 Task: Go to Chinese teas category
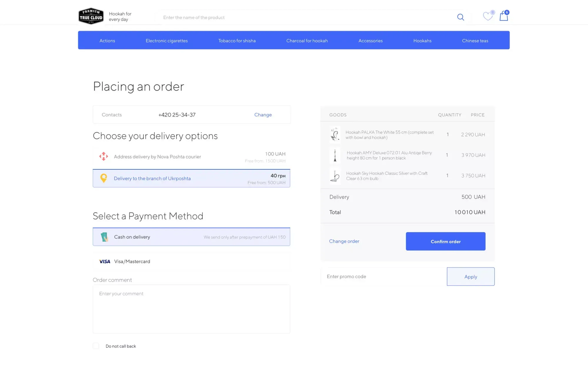coord(475,41)
